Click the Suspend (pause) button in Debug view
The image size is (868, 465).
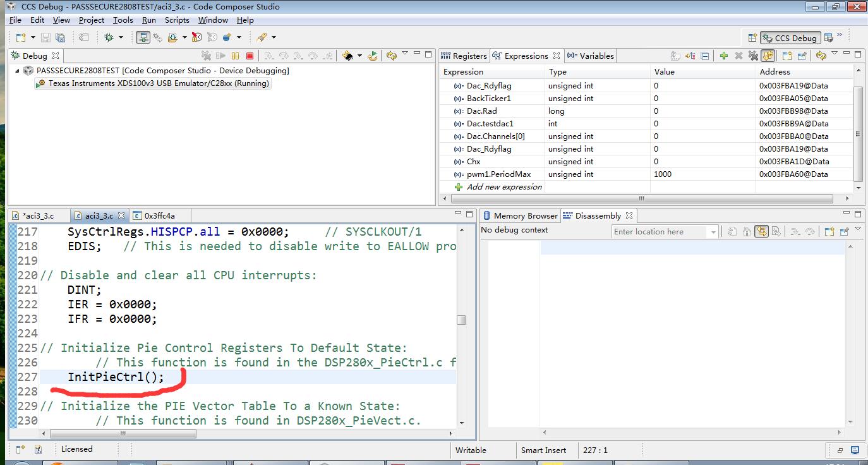pos(235,56)
